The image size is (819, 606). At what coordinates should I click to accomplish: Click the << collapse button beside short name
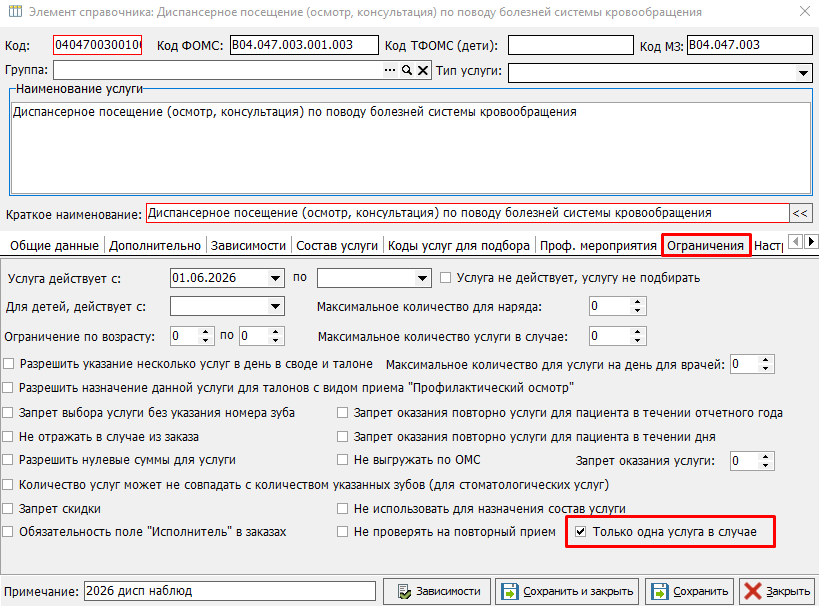pos(800,213)
